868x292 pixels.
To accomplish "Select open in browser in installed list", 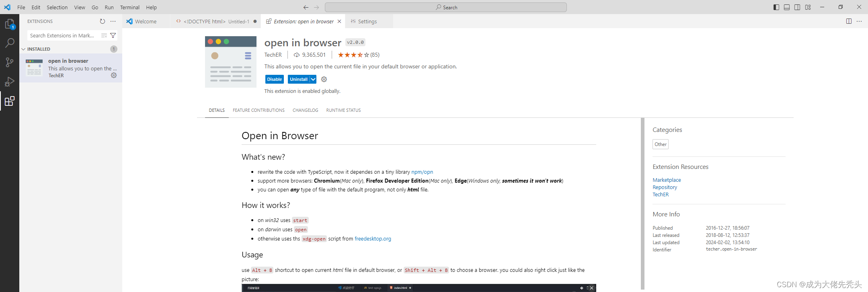I will (x=71, y=68).
